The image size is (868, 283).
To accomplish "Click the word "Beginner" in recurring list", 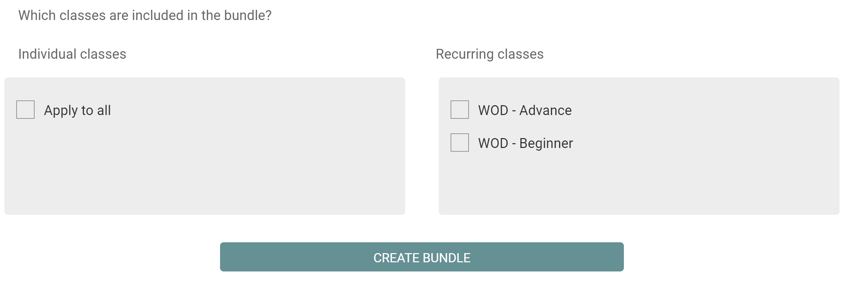I will click(x=546, y=144).
